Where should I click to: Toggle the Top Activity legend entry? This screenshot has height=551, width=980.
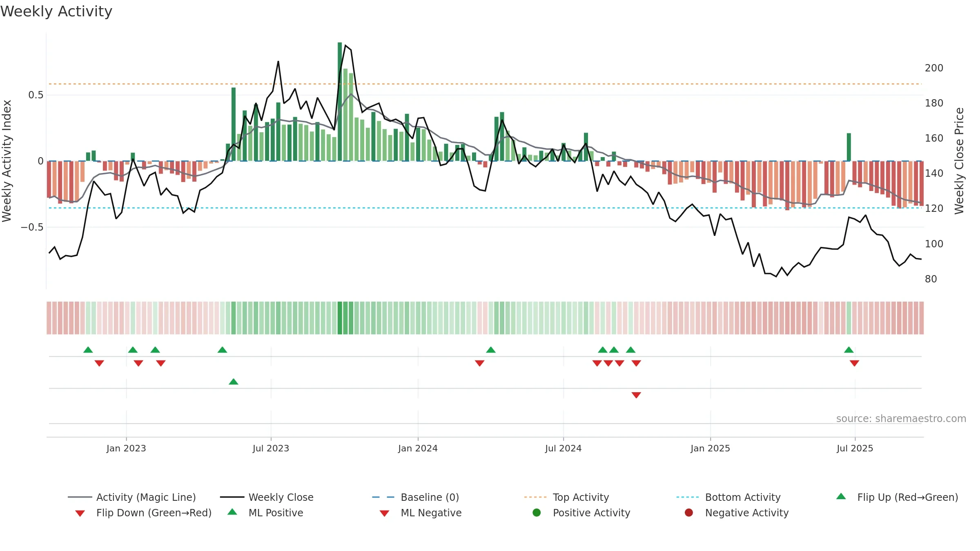(x=567, y=497)
